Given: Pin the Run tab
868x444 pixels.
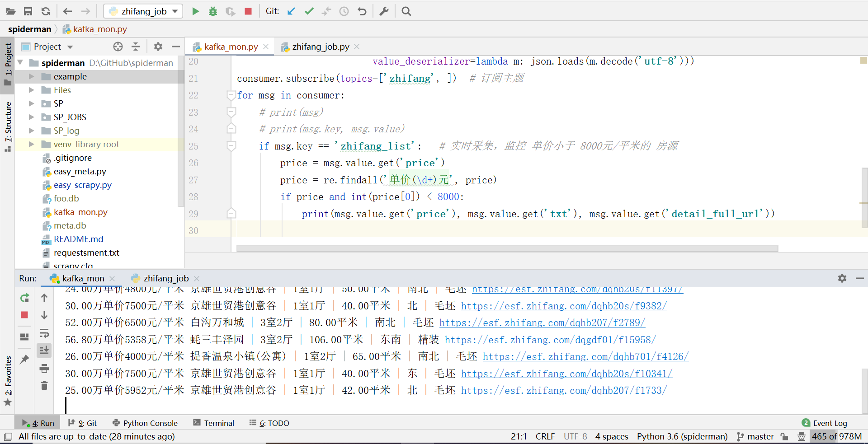Looking at the screenshot, I should point(24,359).
